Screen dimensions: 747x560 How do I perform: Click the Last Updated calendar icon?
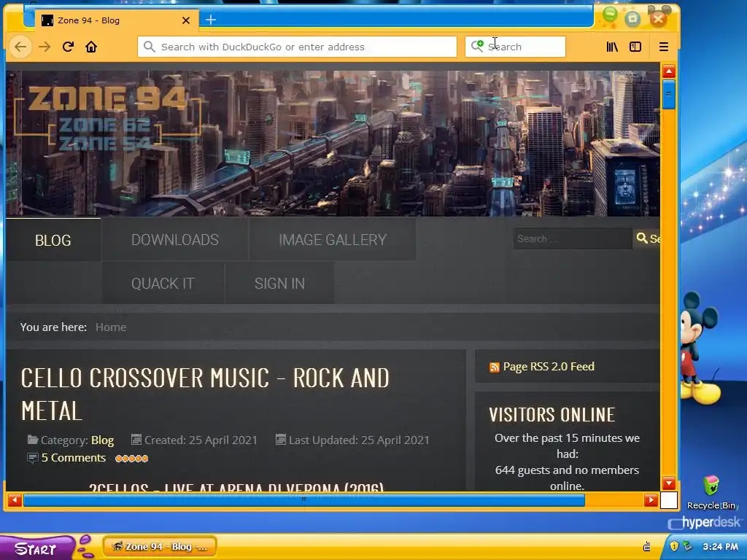(x=281, y=439)
